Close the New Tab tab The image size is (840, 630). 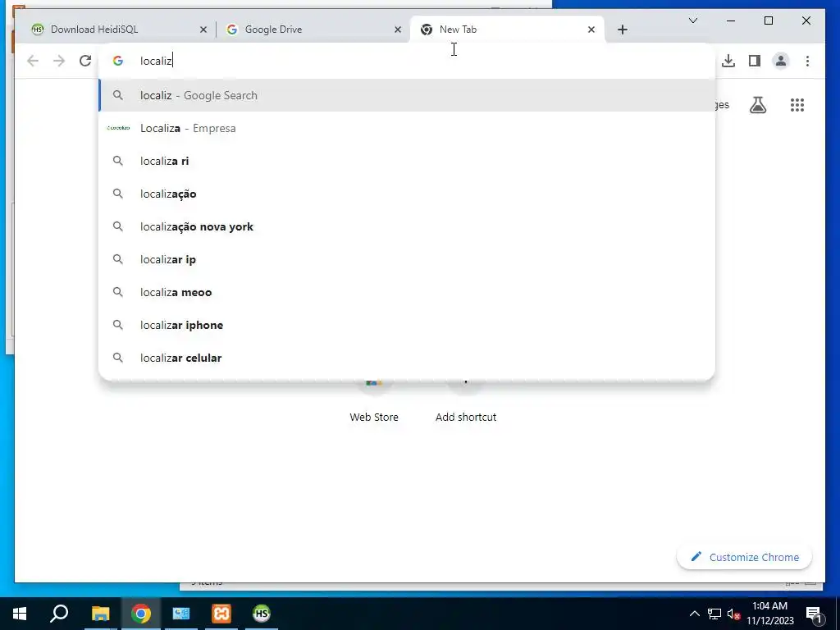591,30
